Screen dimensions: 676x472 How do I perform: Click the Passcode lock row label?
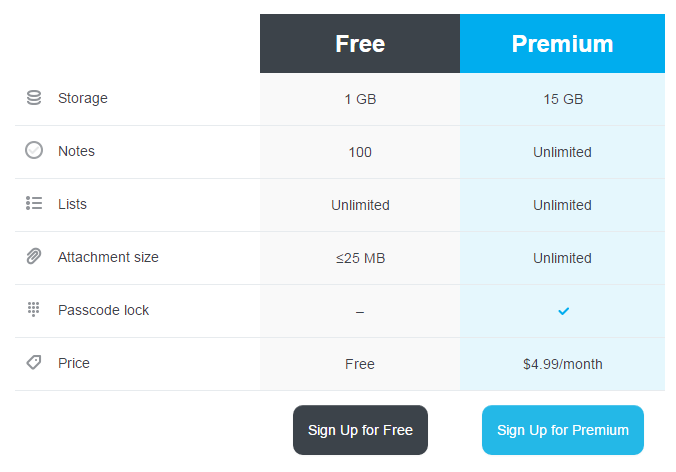pyautogui.click(x=103, y=310)
